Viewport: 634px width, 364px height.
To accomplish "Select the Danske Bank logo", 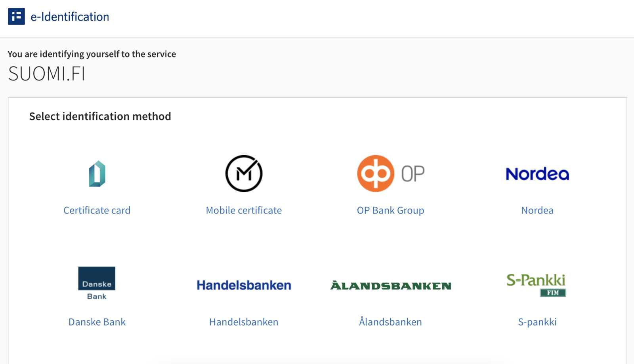I will 97,284.
